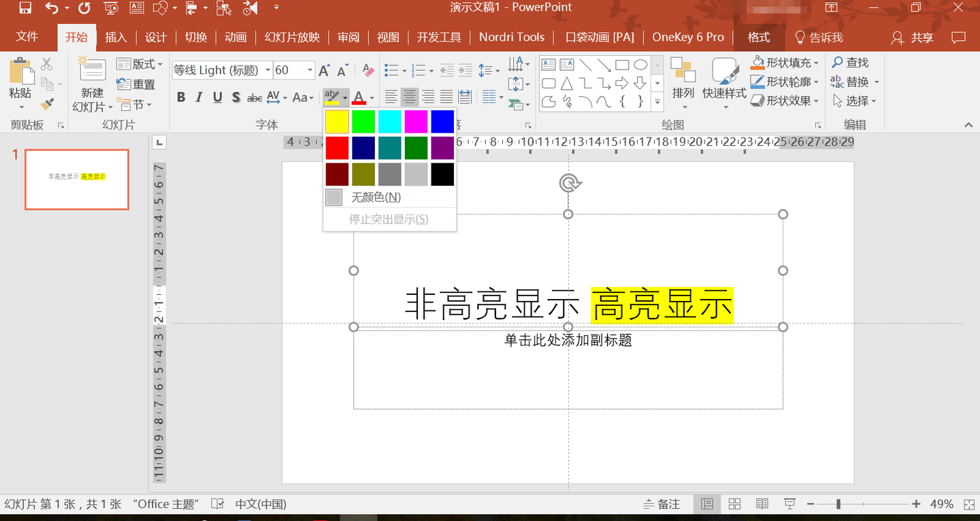Click the 重置 reset slide button
This screenshot has height=521, width=980.
[136, 84]
